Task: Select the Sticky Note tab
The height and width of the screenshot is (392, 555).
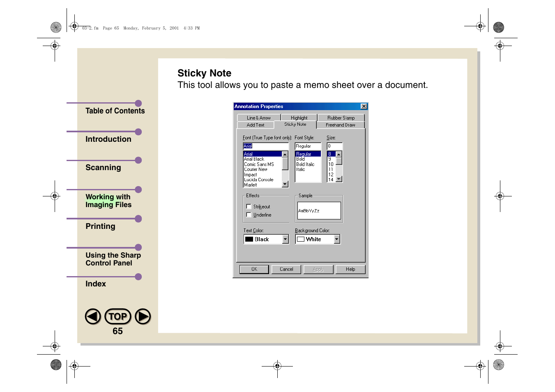Action: pos(295,124)
